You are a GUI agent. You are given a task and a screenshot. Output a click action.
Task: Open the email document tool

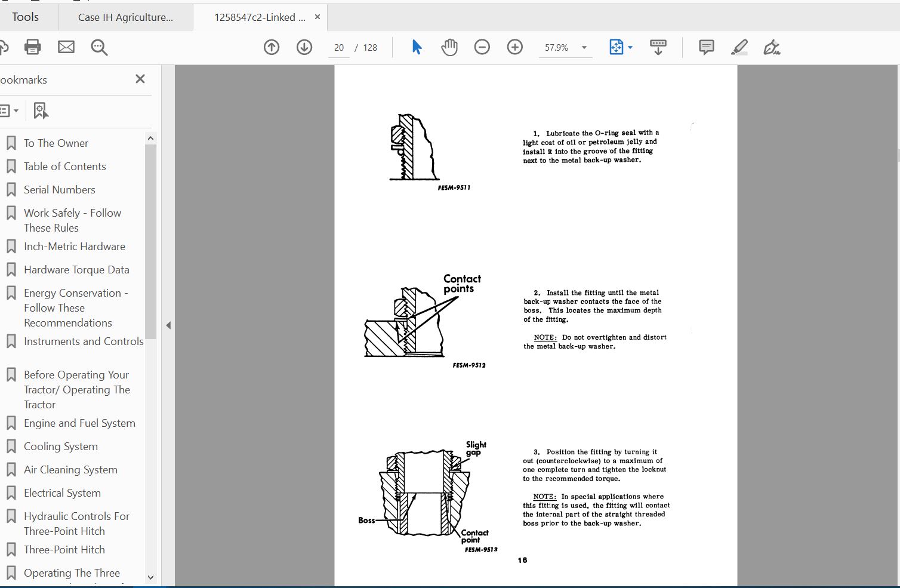66,47
